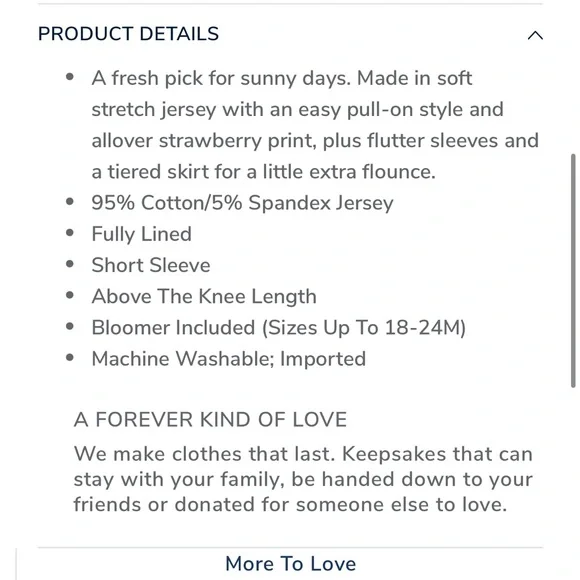Click the vertical scrollbar thumb

tap(573, 271)
